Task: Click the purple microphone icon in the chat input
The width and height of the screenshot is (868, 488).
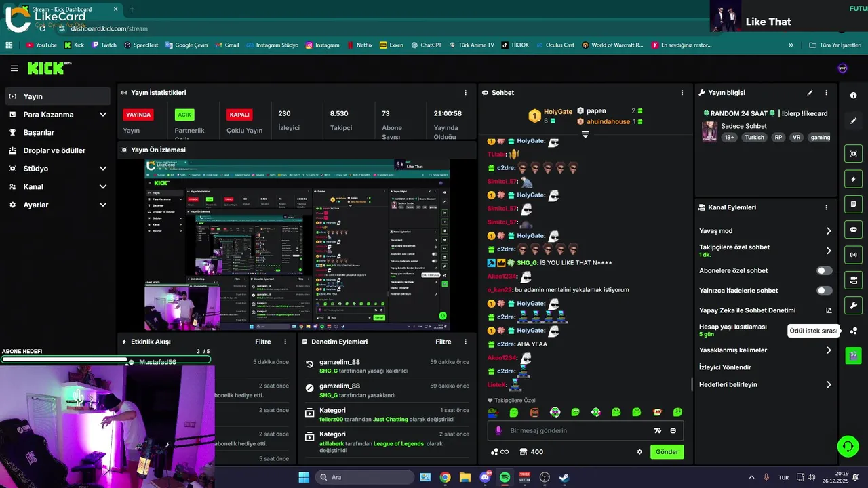Action: click(x=498, y=430)
